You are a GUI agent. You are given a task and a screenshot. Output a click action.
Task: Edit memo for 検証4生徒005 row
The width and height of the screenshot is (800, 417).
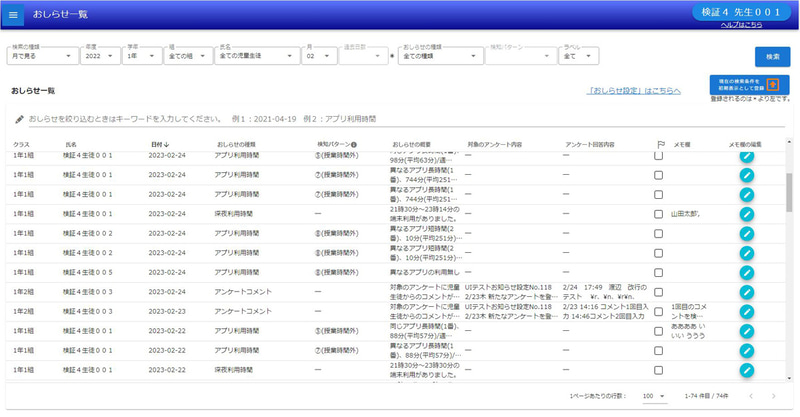(746, 273)
